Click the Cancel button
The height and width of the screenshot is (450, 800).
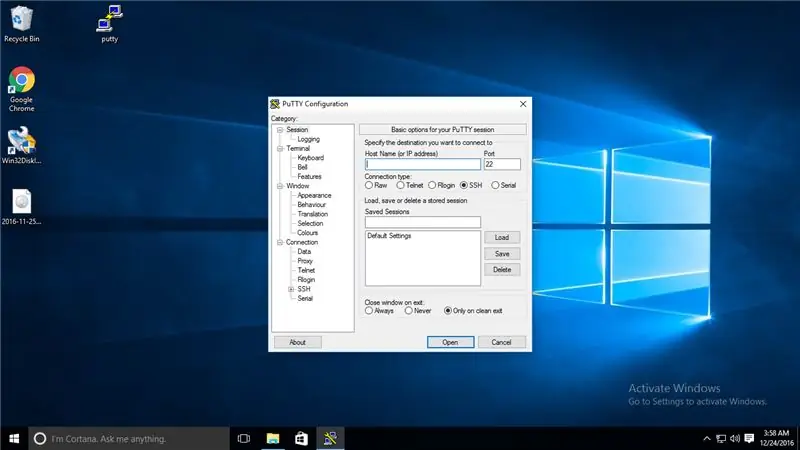502,342
